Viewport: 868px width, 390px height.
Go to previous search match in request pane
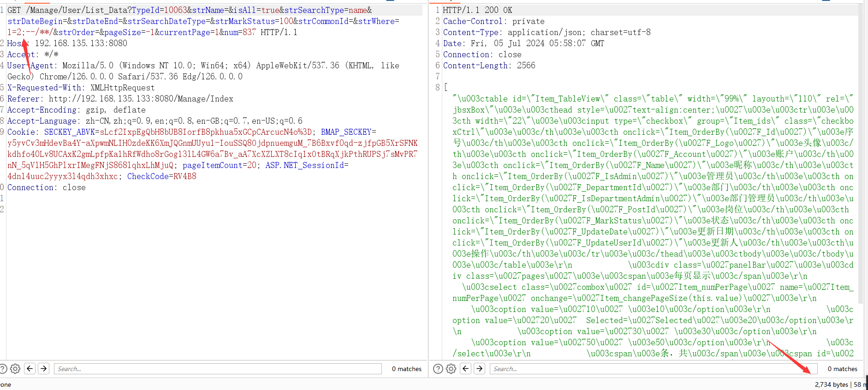(30, 368)
